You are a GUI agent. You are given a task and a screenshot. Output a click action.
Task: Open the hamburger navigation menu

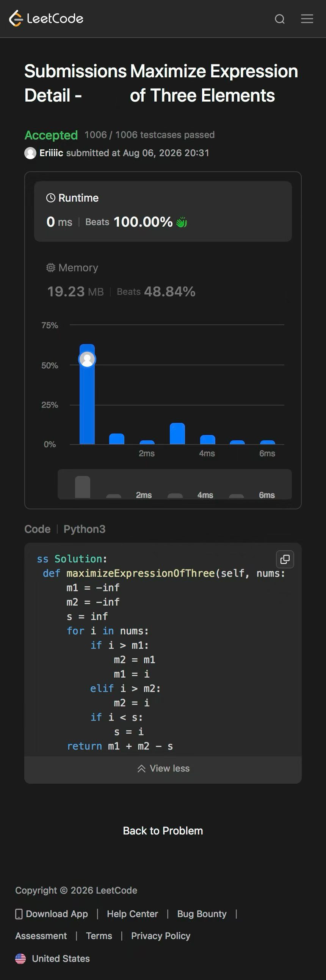307,19
